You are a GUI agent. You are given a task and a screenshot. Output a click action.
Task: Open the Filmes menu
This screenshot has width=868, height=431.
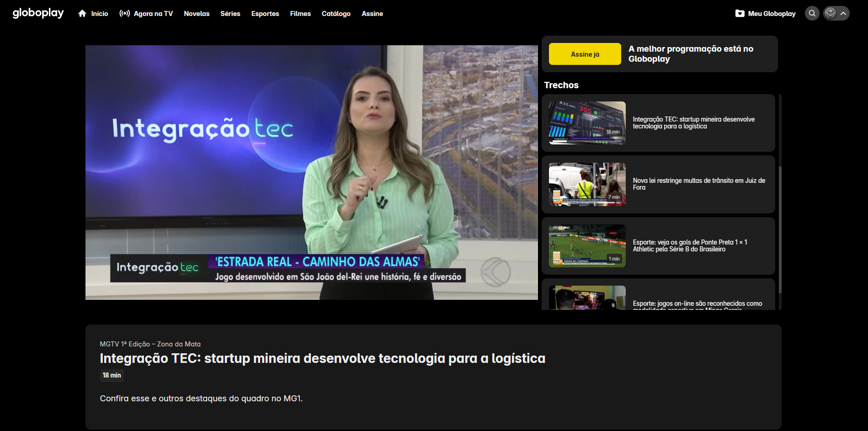tap(300, 14)
